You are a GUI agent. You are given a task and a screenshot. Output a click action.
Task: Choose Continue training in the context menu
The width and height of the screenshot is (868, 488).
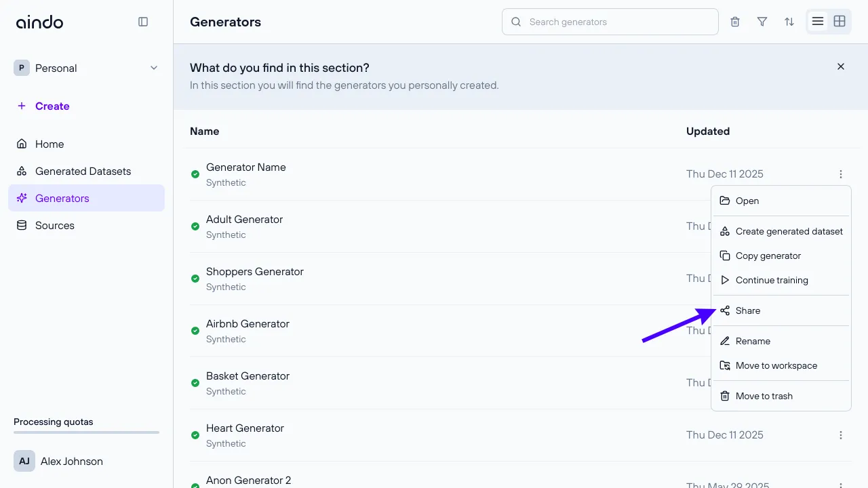[772, 280]
